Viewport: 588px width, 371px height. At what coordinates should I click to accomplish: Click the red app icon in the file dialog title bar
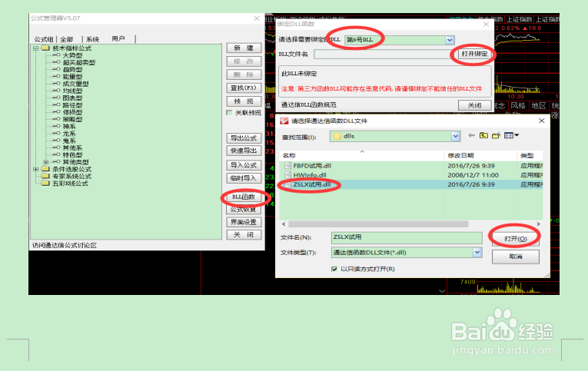(284, 121)
